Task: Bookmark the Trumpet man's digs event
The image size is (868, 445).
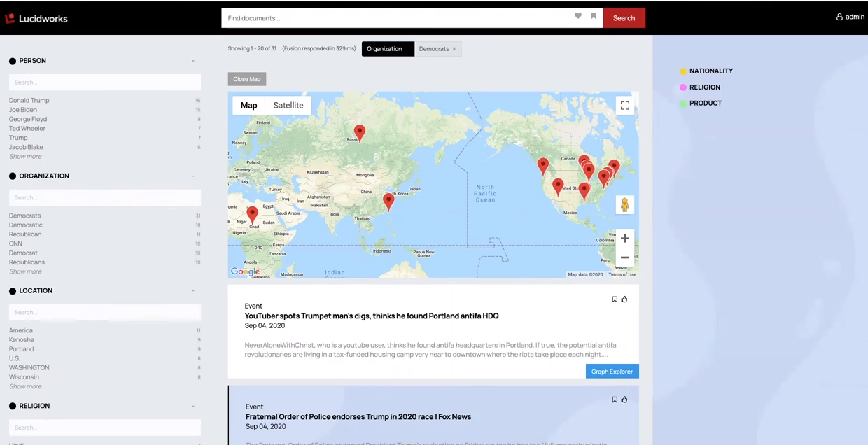Action: tap(615, 299)
